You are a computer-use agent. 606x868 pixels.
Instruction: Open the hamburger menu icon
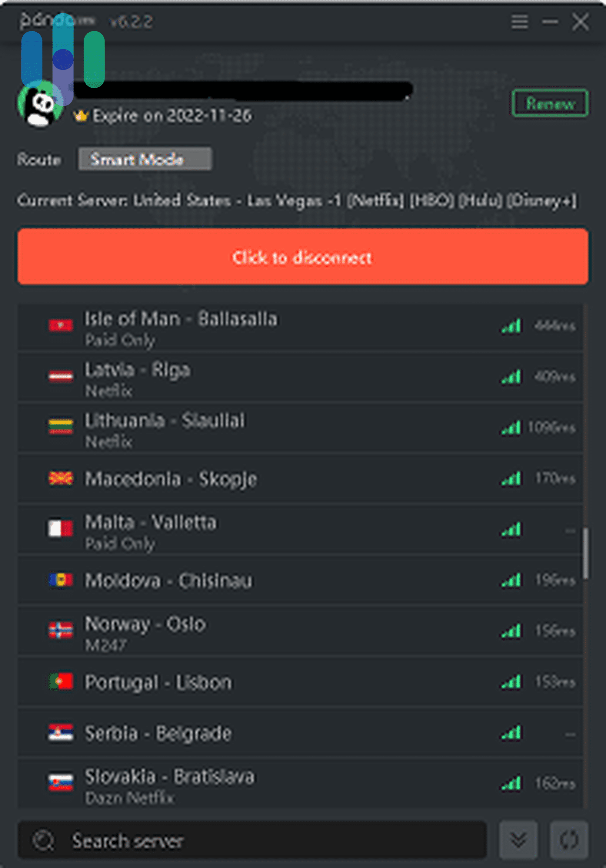coord(519,22)
